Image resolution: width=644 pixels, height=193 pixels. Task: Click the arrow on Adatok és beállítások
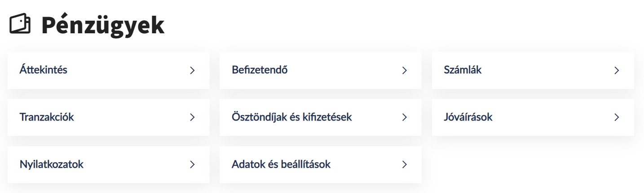404,165
